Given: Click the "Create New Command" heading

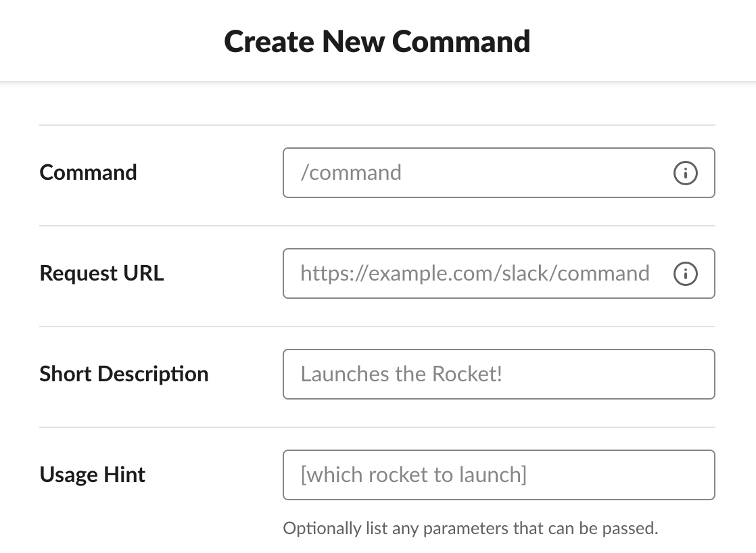Looking at the screenshot, I should [377, 41].
